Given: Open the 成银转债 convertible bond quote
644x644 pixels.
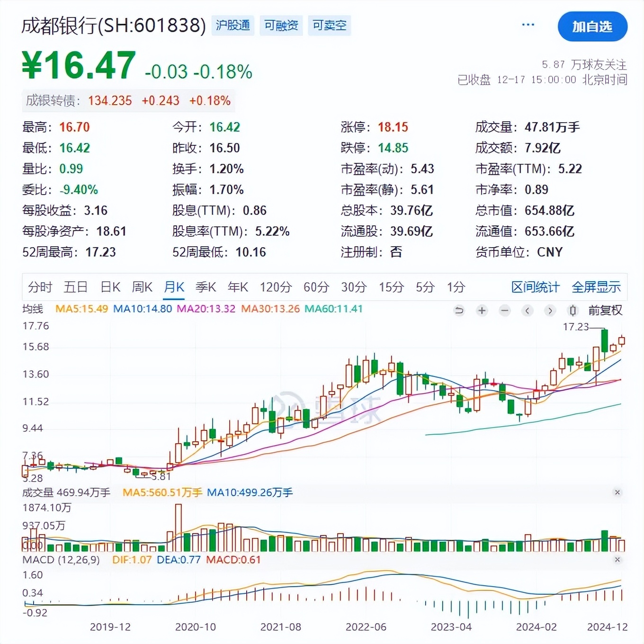Looking at the screenshot, I should pyautogui.click(x=128, y=100).
